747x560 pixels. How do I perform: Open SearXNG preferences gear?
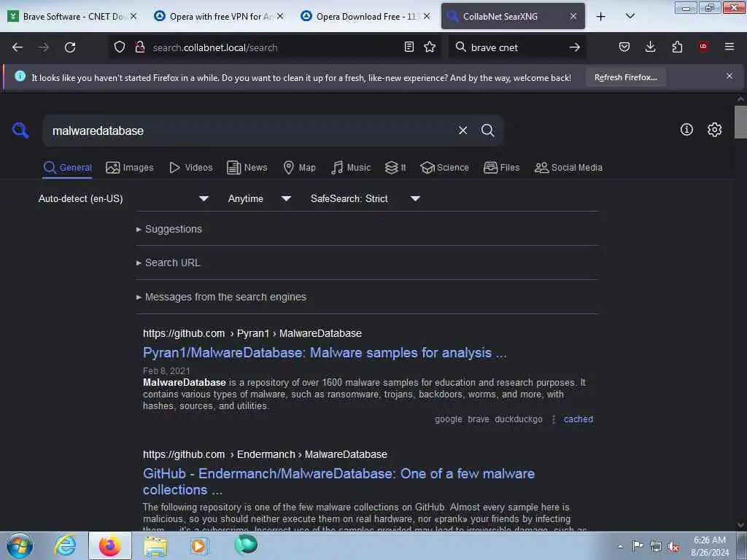tap(714, 130)
